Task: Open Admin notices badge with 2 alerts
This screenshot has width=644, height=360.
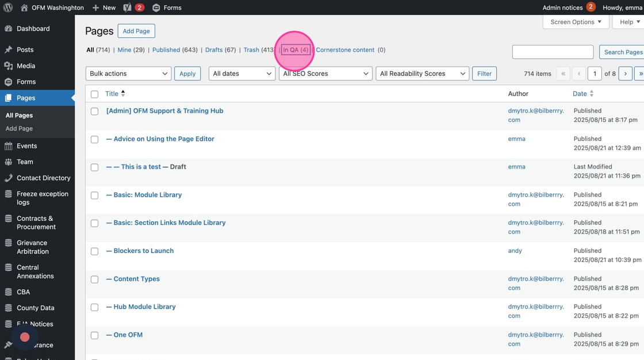Action: 591,7
